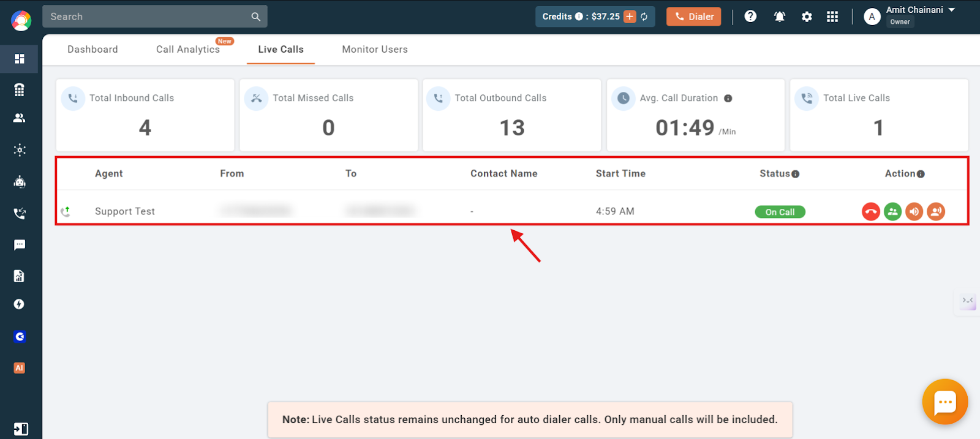Viewport: 980px width, 439px height.
Task: Open the orange AI icon in sidebar
Action: (20, 368)
